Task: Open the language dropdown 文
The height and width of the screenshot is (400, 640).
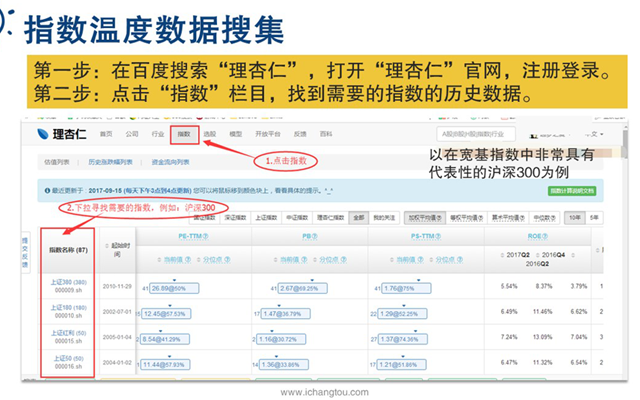Action: 595,134
